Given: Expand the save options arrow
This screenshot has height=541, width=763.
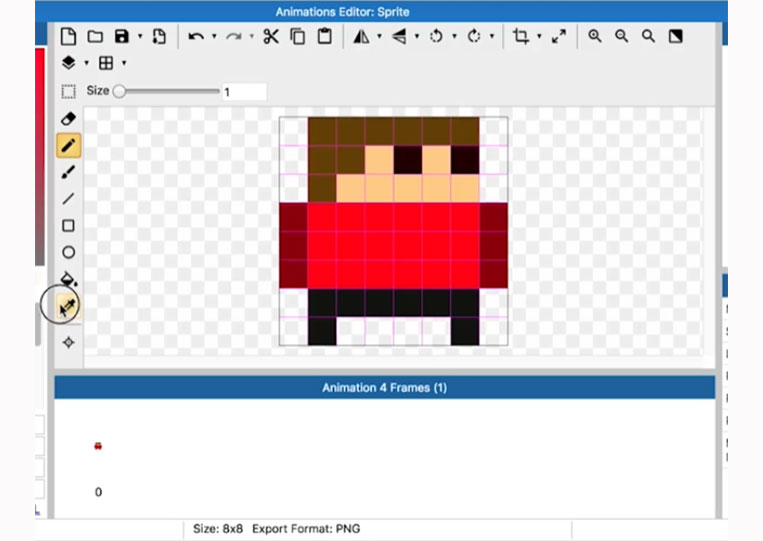Looking at the screenshot, I should point(140,36).
